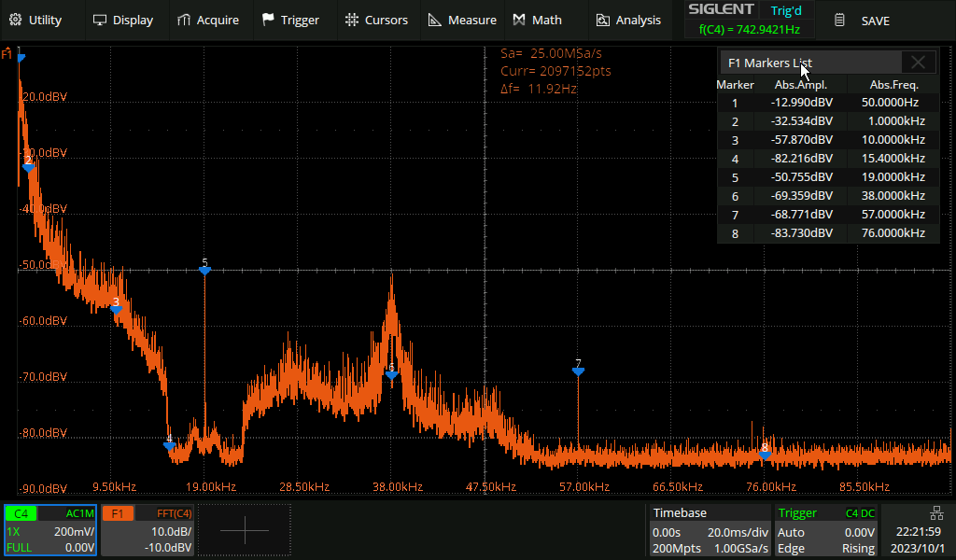Open the Analysis menu
956x560 pixels.
(628, 20)
